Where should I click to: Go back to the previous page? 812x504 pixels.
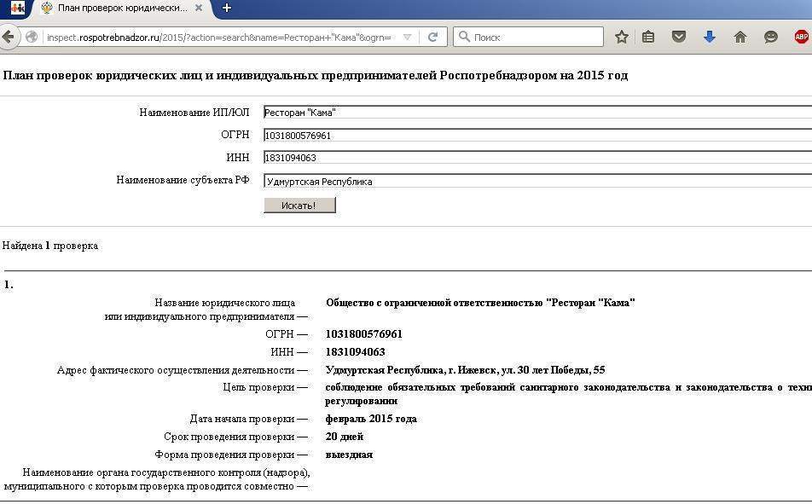pos(9,37)
